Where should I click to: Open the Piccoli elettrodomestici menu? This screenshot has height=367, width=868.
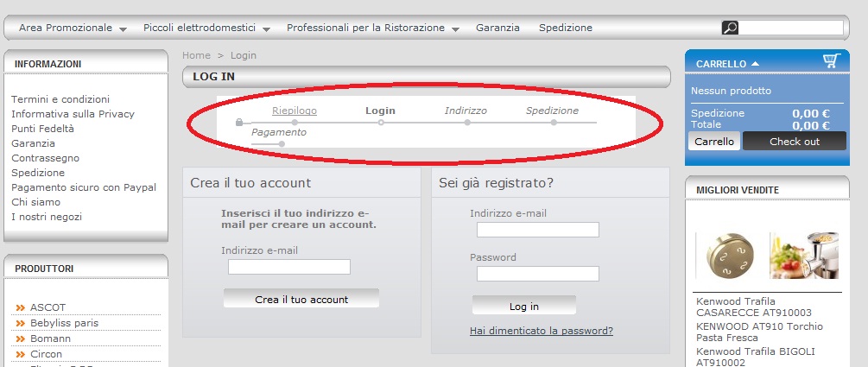tap(206, 28)
